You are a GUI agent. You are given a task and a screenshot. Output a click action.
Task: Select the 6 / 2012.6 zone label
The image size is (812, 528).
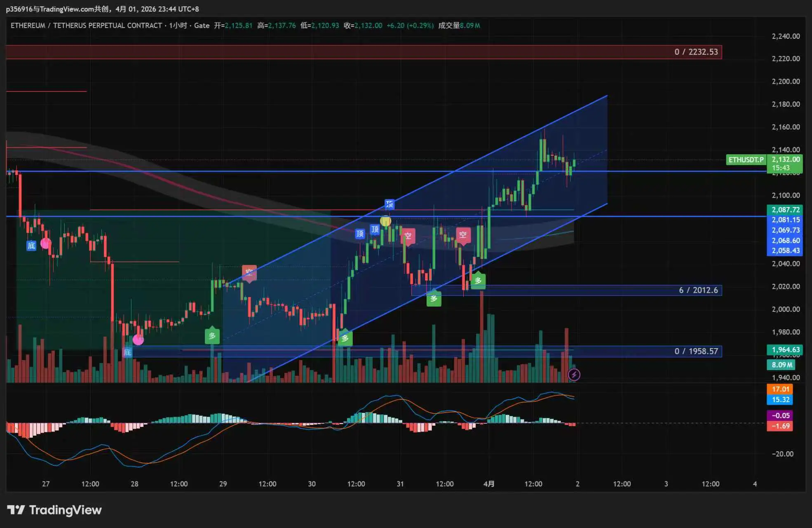(x=698, y=290)
